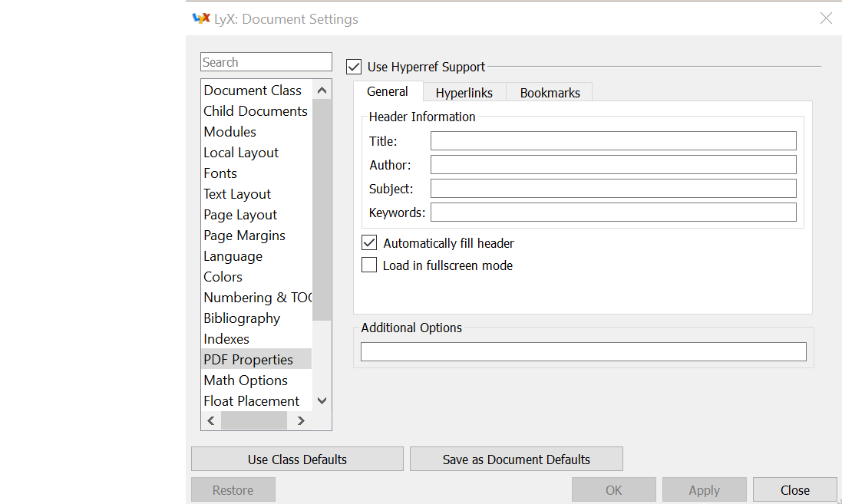Switch to the General tab
This screenshot has height=504, width=842.
click(388, 92)
